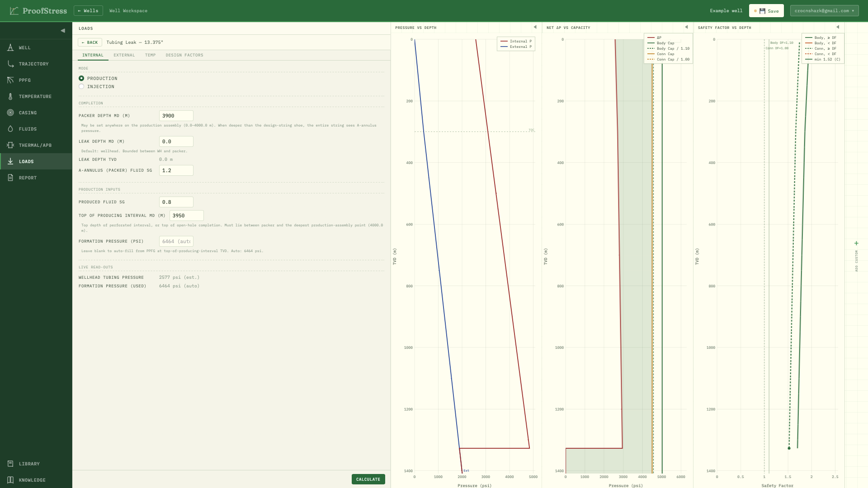Toggle Body Cap / 1.10 legend entry
The width and height of the screenshot is (868, 488).
click(668, 48)
